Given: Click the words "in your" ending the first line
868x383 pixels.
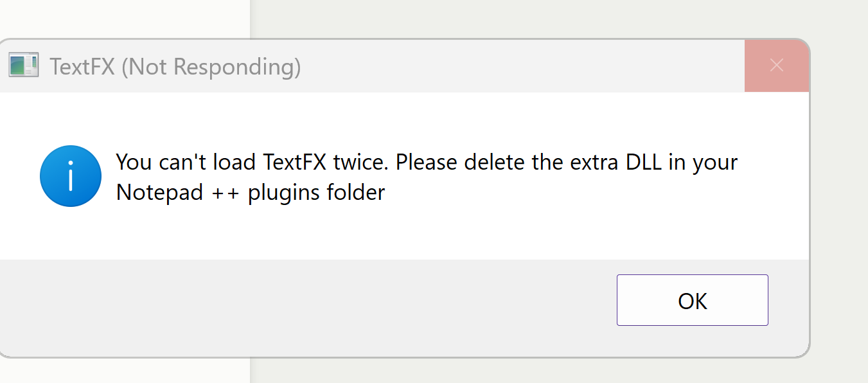Looking at the screenshot, I should [703, 162].
